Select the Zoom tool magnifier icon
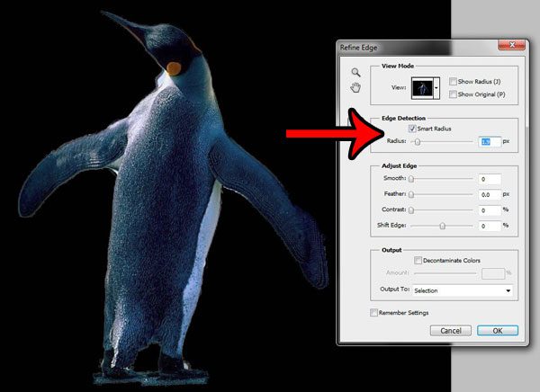Screen dimensions: 540x392 point(355,72)
